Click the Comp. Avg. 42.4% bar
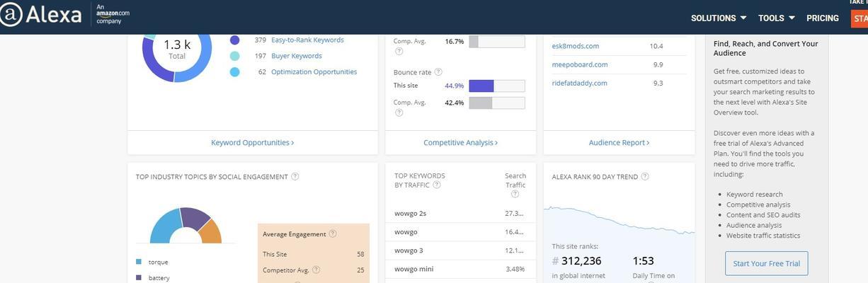The width and height of the screenshot is (868, 283). 497,103
